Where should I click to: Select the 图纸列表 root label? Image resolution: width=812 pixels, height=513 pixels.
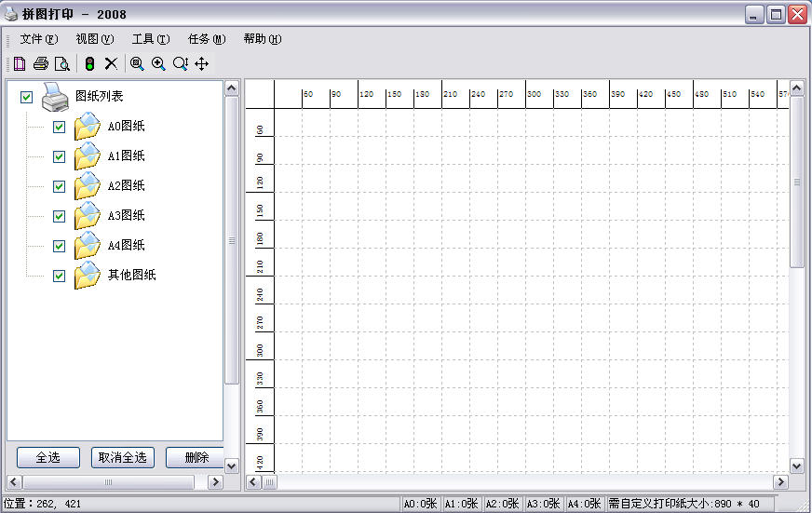[x=100, y=96]
